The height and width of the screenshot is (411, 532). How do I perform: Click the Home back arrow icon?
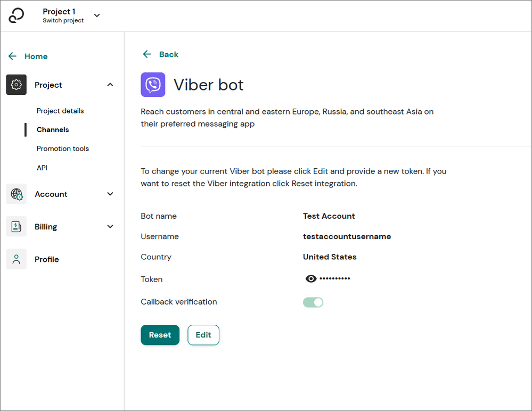click(13, 56)
